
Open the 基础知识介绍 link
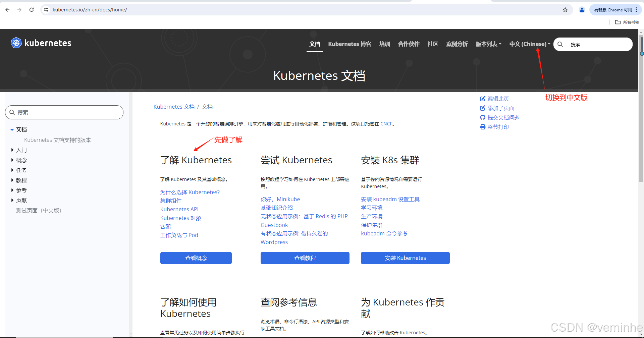click(277, 208)
